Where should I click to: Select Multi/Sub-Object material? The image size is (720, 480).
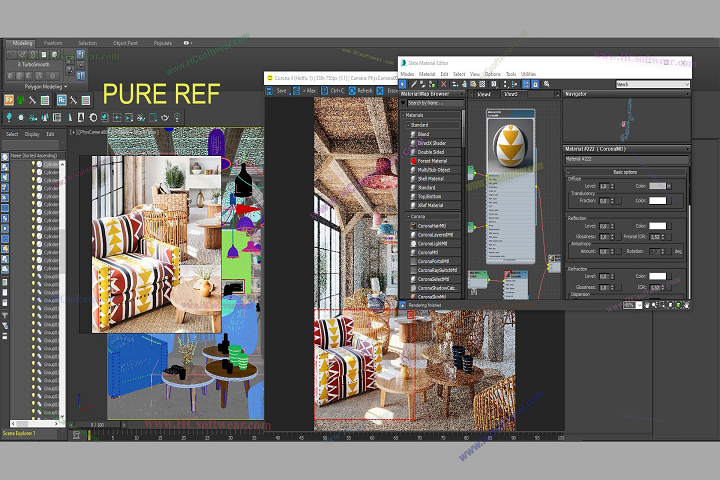coord(435,169)
